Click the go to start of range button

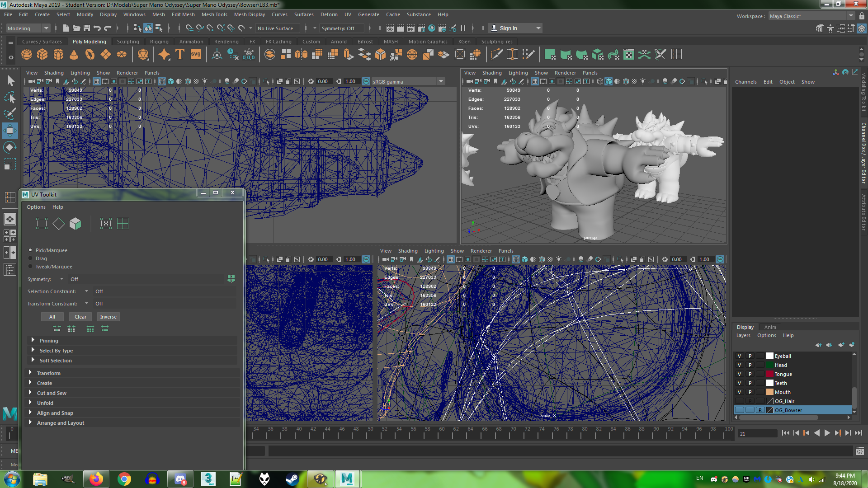(786, 433)
